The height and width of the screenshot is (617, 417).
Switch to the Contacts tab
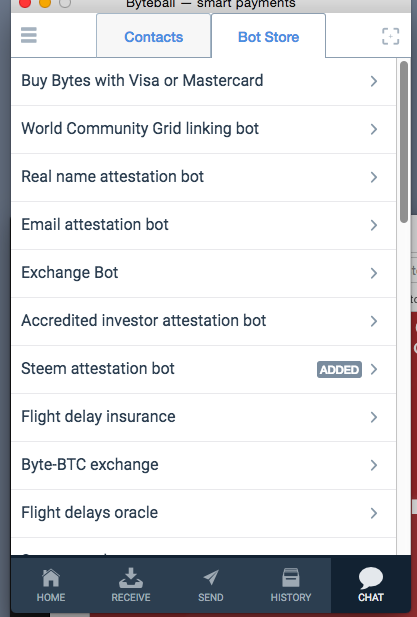(x=153, y=37)
